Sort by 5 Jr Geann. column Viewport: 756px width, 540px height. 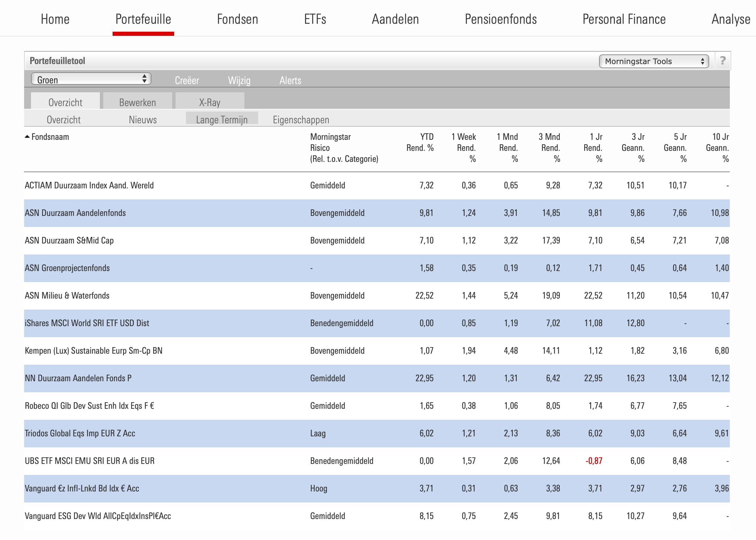click(x=675, y=148)
